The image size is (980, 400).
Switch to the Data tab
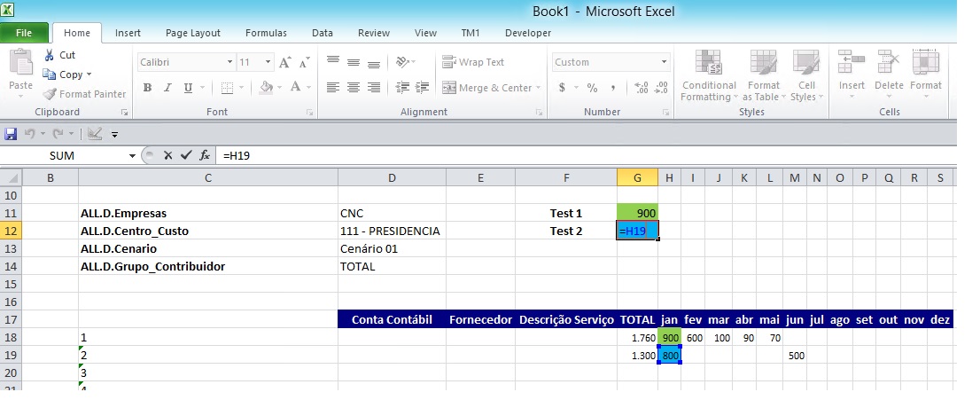(322, 33)
